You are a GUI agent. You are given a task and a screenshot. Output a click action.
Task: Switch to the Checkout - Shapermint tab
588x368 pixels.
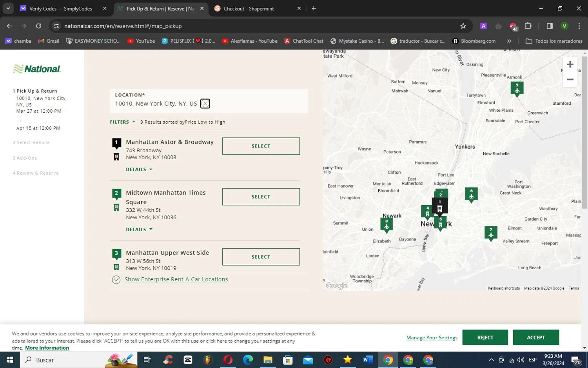click(249, 9)
